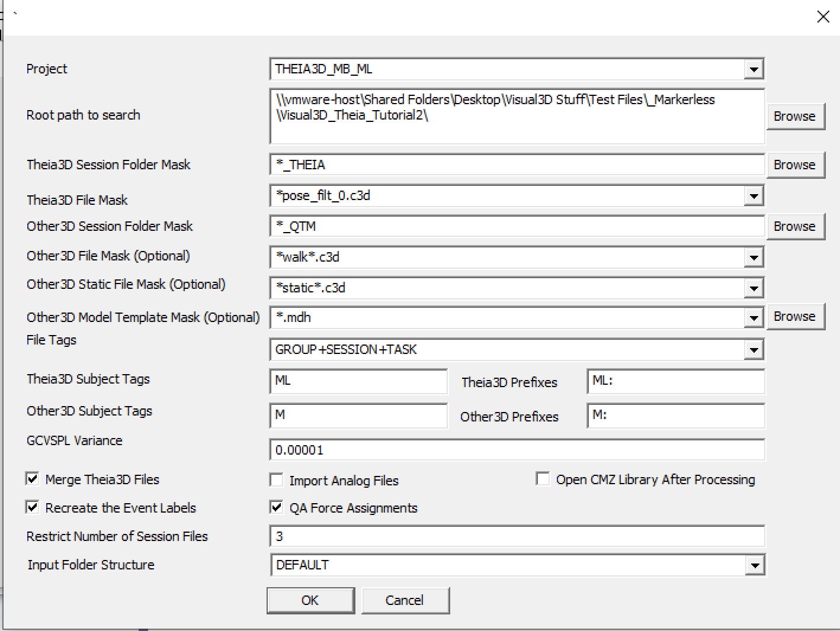The width and height of the screenshot is (840, 631).
Task: Open the Other3D File Mask dropdown arrow
Action: (754, 257)
